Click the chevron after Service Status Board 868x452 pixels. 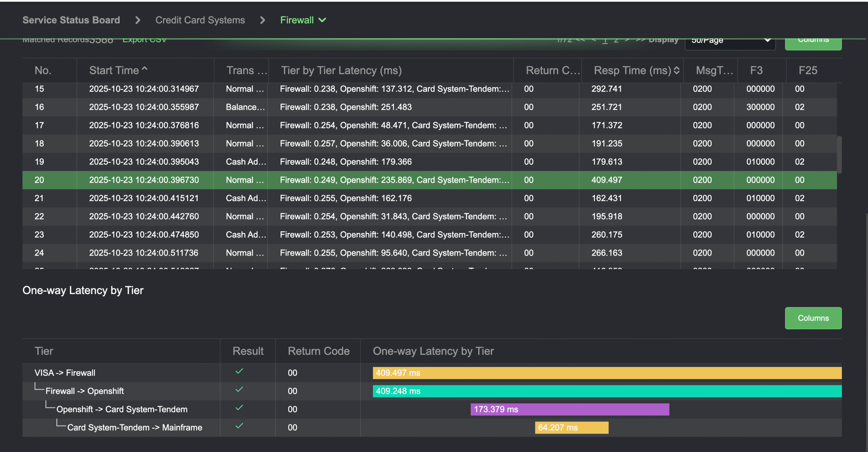coord(138,20)
